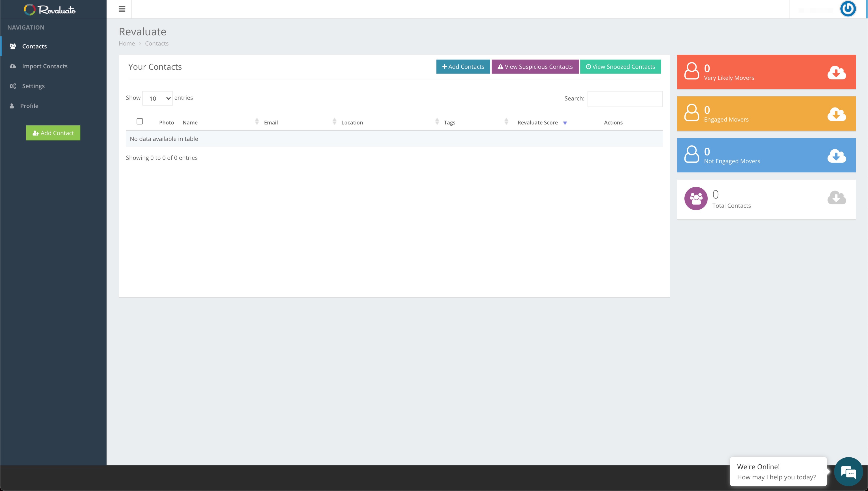This screenshot has width=868, height=491.
Task: Toggle the hamburger menu icon
Action: click(x=122, y=9)
